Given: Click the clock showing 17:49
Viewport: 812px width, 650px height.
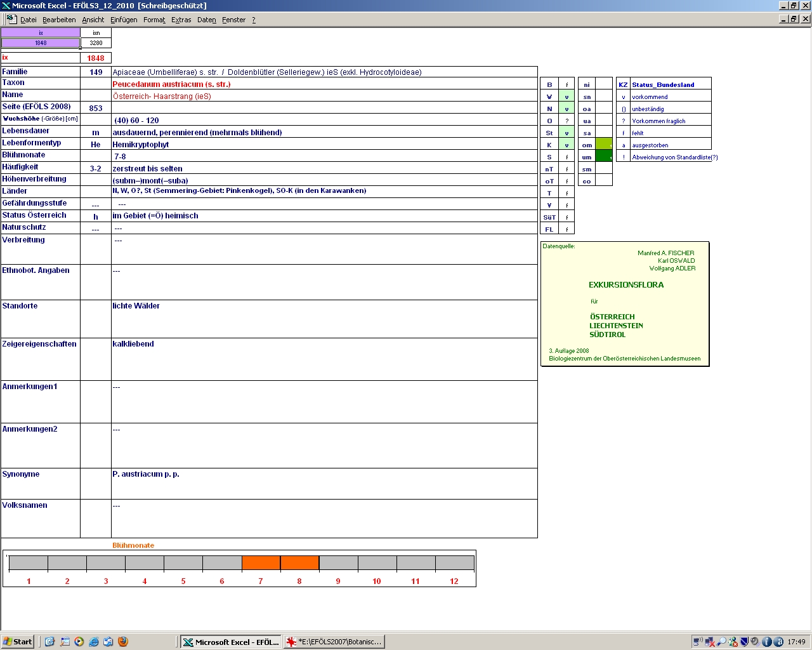Looking at the screenshot, I should (796, 642).
